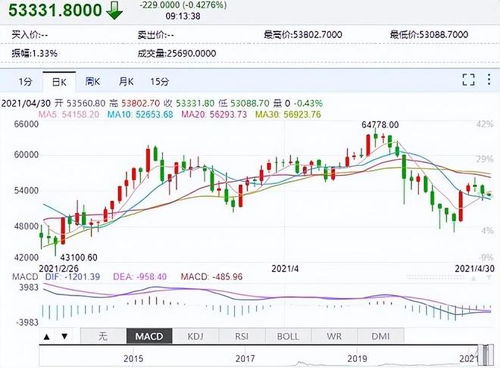Show the BOLL indicator

coord(288,336)
